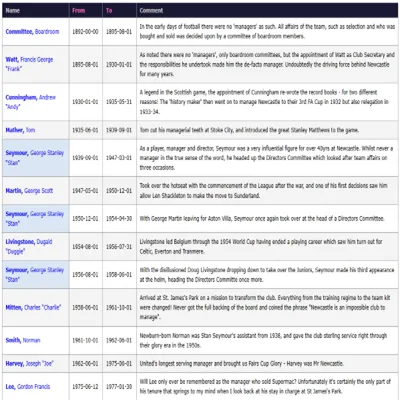This screenshot has height=400, width=400.
Task: Select From date 1947-05-01
Action: 85,191
